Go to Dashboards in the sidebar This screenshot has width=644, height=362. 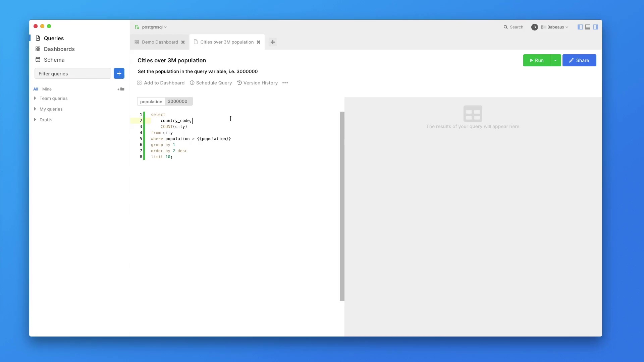[59, 49]
